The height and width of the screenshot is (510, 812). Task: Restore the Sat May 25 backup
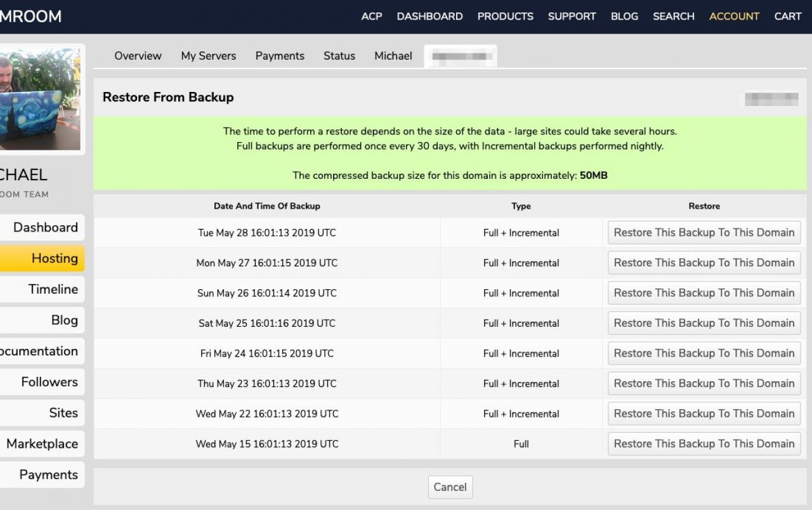point(704,324)
